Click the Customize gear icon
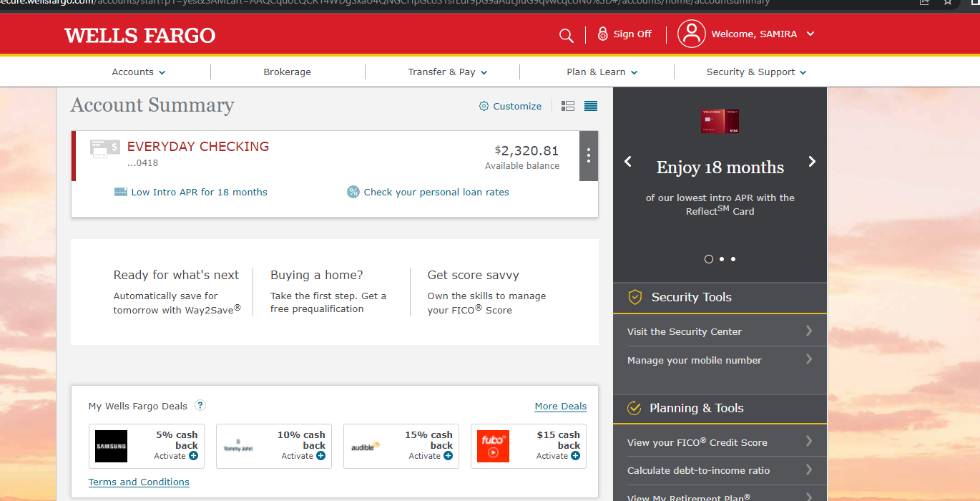This screenshot has height=501, width=980. coord(484,106)
